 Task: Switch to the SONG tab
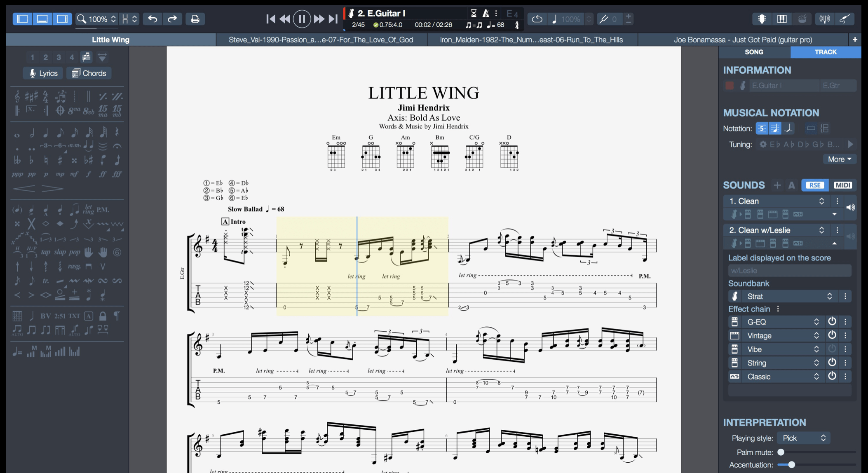tap(754, 52)
